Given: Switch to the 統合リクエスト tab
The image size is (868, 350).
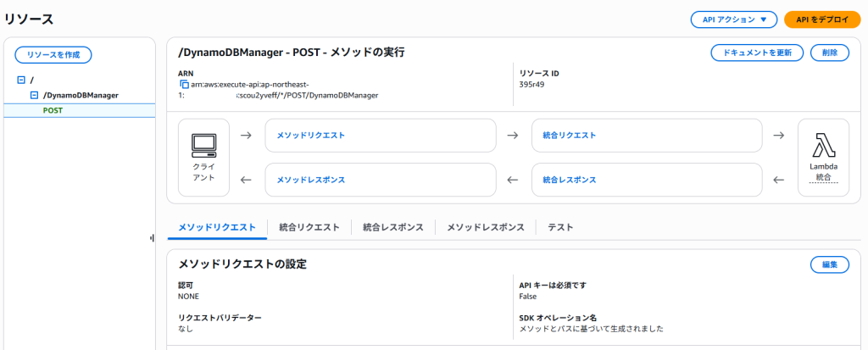Looking at the screenshot, I should 309,227.
